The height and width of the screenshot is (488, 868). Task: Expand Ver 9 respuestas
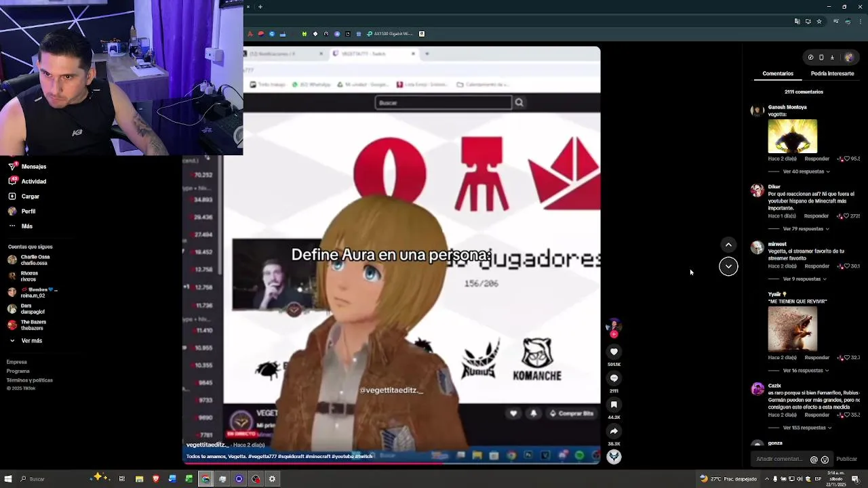(805, 279)
